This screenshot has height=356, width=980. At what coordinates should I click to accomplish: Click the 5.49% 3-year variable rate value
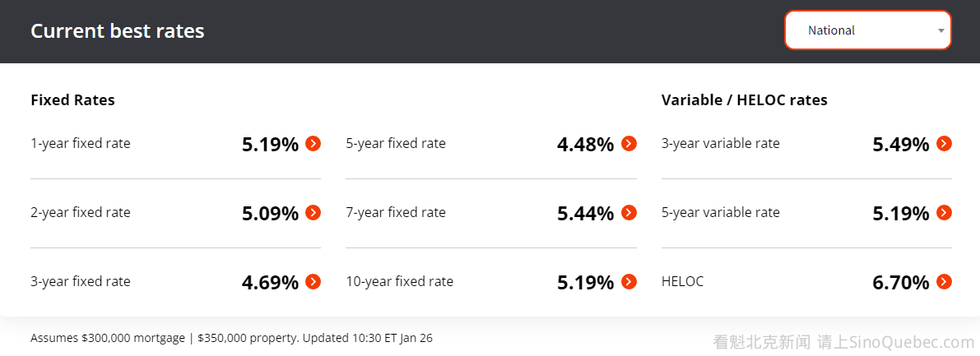click(x=900, y=145)
